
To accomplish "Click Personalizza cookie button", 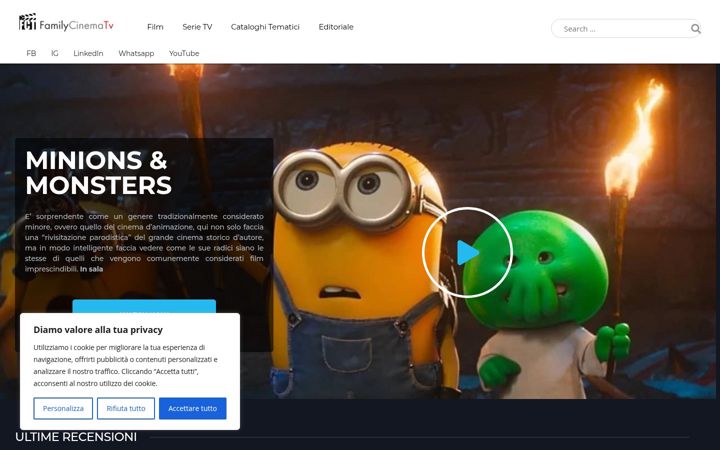I will 63,408.
